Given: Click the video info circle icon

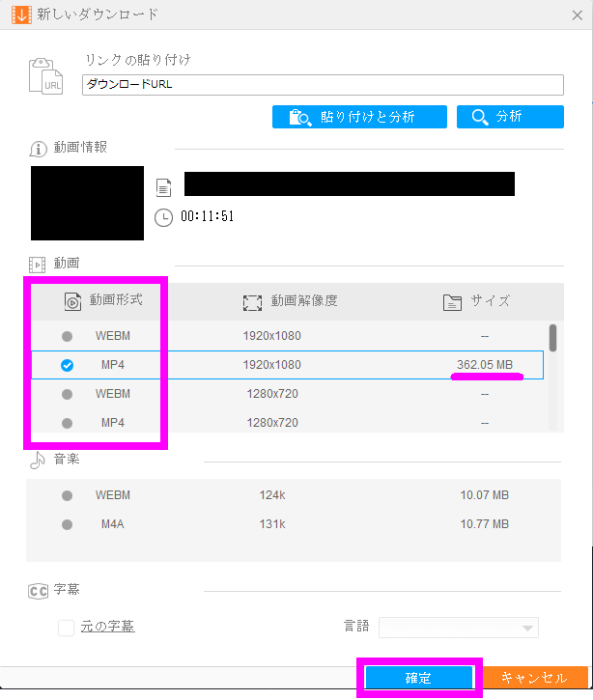Looking at the screenshot, I should click(39, 149).
